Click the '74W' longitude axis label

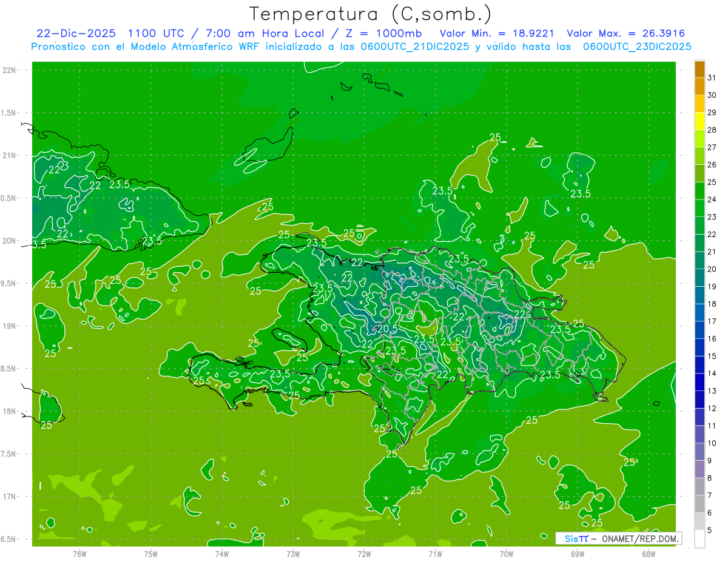pyautogui.click(x=222, y=554)
